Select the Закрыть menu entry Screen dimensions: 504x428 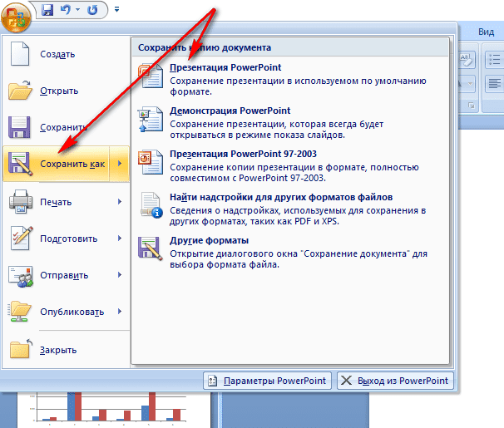[x=67, y=350]
